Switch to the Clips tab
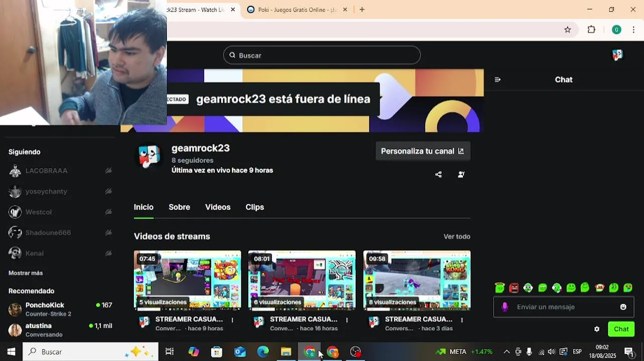 tap(255, 207)
